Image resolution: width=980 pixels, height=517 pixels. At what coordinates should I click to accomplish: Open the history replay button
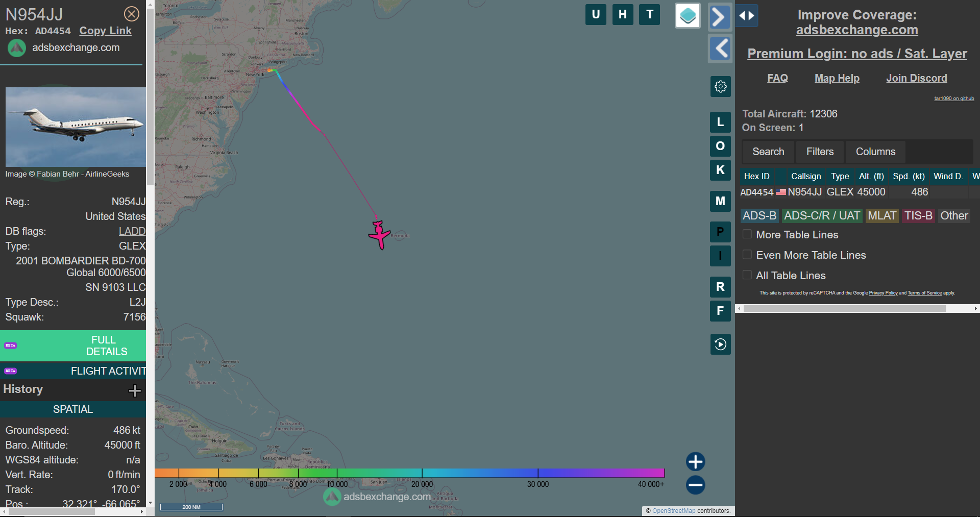tap(721, 344)
